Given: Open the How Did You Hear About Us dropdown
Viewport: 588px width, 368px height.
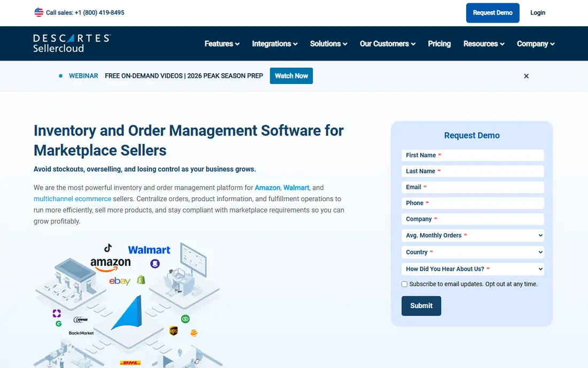Looking at the screenshot, I should point(473,269).
